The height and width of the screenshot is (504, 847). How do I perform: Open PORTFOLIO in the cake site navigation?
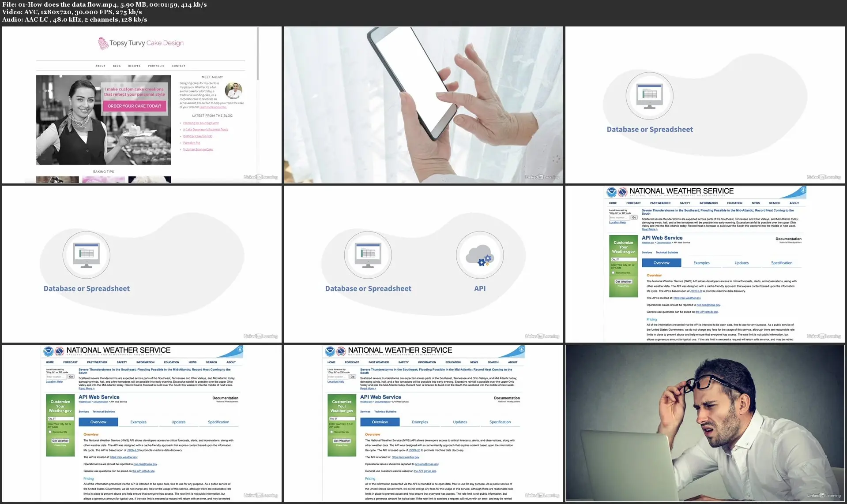tap(156, 66)
